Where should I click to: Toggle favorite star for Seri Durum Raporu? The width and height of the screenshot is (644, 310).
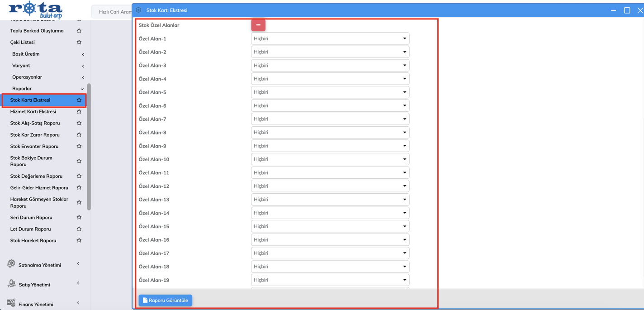coord(79,218)
